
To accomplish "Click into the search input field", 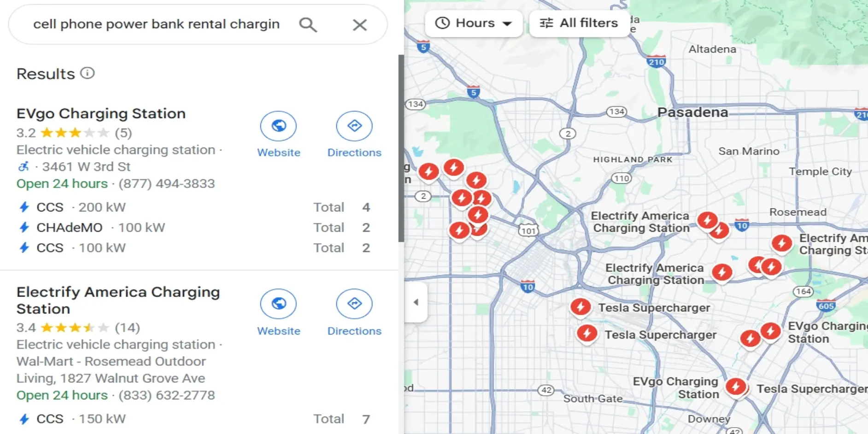I will (x=157, y=24).
